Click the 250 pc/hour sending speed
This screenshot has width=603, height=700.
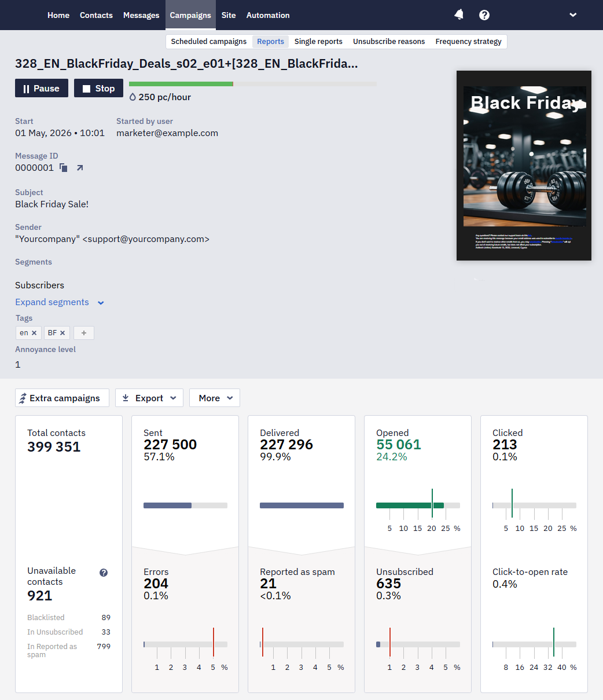click(160, 97)
